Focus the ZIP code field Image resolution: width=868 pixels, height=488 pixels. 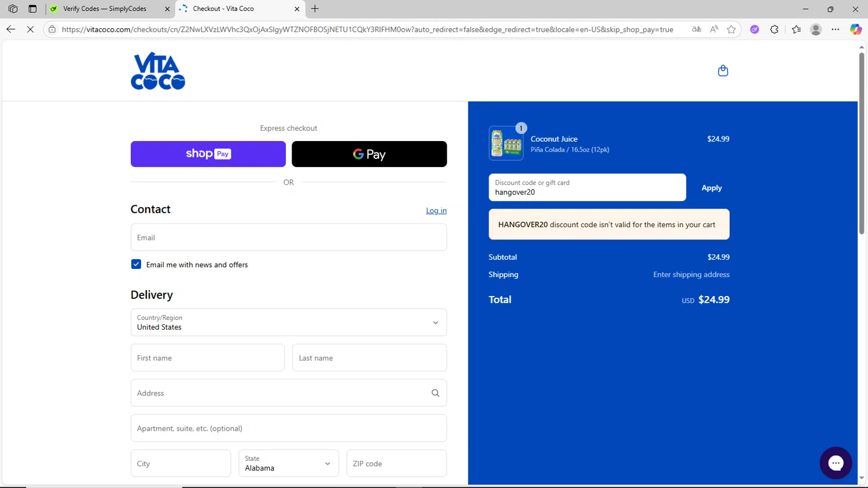pos(396,464)
